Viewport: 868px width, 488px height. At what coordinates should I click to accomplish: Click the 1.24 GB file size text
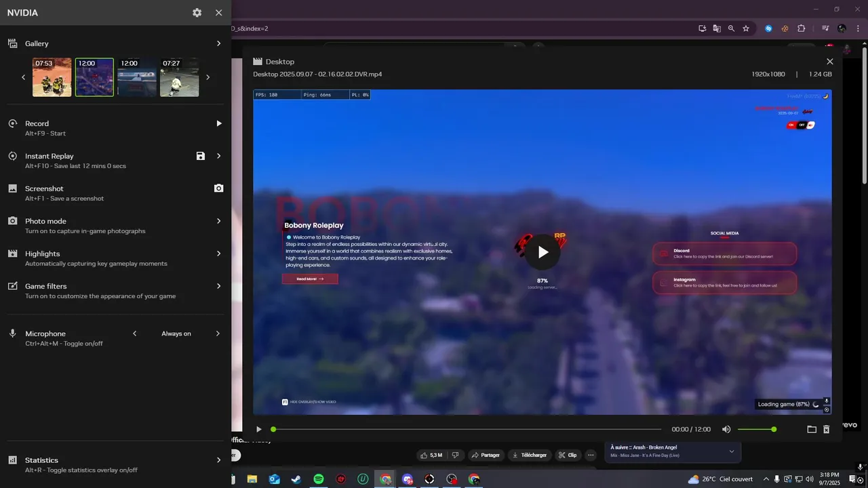click(x=821, y=74)
